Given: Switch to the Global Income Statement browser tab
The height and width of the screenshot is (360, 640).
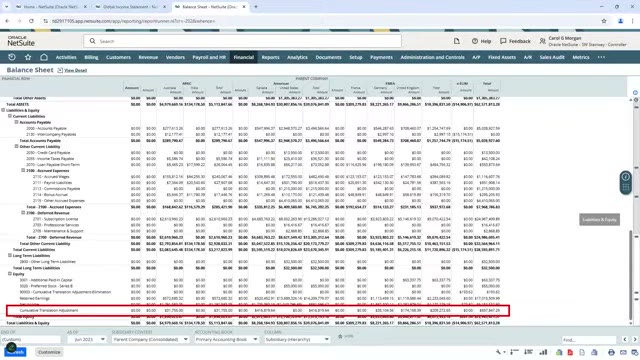Looking at the screenshot, I should tap(130, 7).
